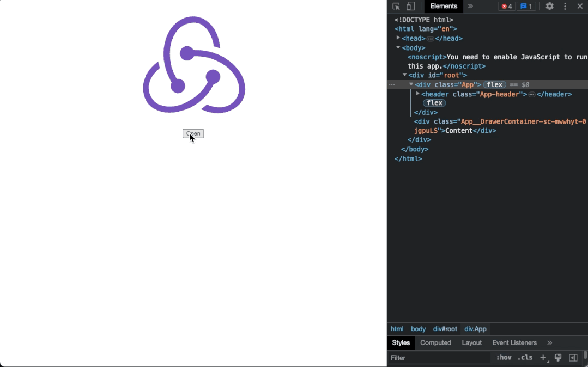Toggle the :hov element state button
588x367 pixels.
(x=504, y=358)
